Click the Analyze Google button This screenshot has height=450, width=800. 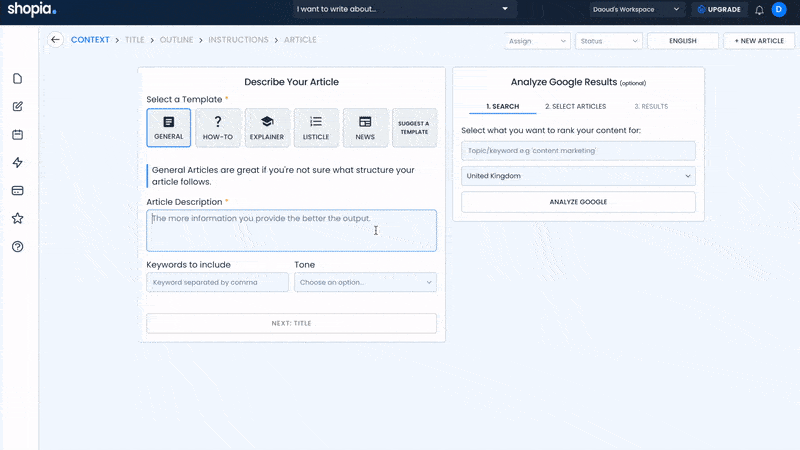click(578, 202)
